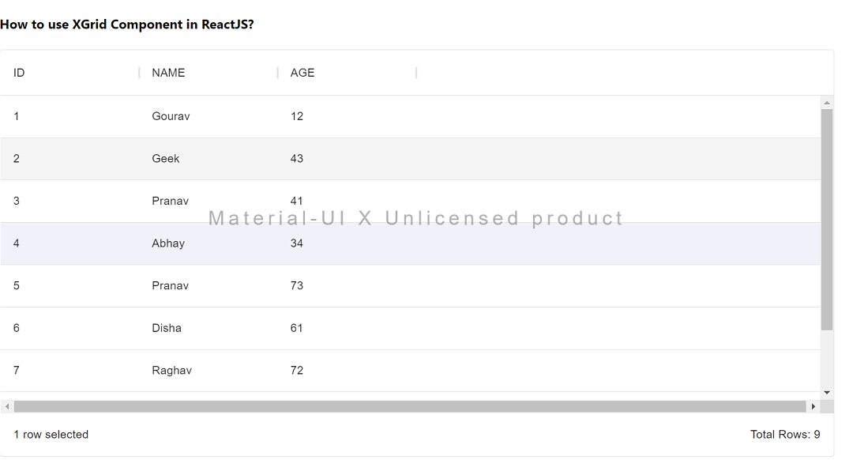This screenshot has height=460, width=868.
Task: Click the horizontal scrollbar right arrow
Action: coord(814,406)
